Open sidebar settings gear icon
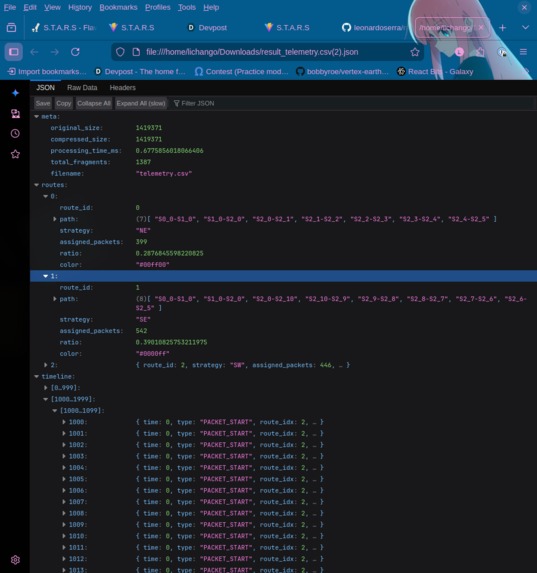Viewport: 537px width, 573px height. (15, 559)
